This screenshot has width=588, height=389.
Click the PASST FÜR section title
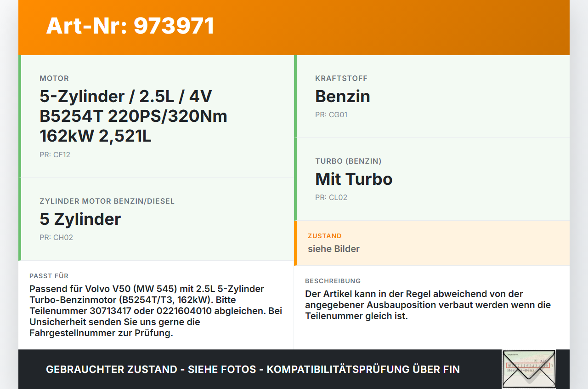pyautogui.click(x=49, y=276)
